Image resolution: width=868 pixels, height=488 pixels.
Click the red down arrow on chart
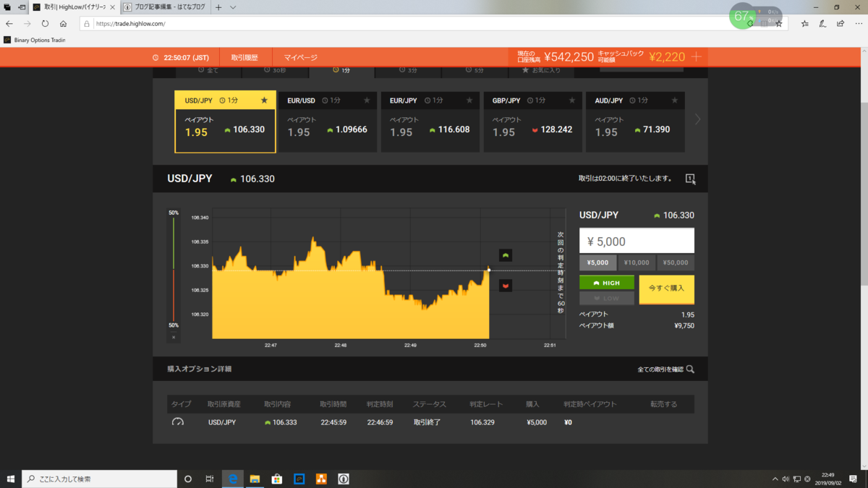coord(506,286)
